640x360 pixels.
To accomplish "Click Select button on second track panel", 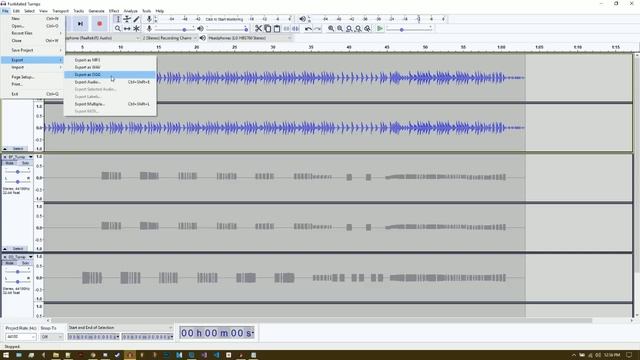I will 18,249.
